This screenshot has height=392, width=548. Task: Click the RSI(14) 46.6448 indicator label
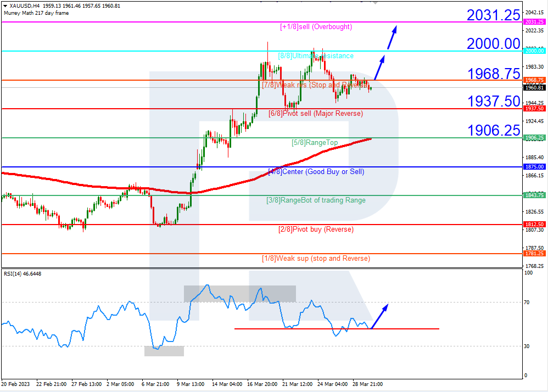24,273
